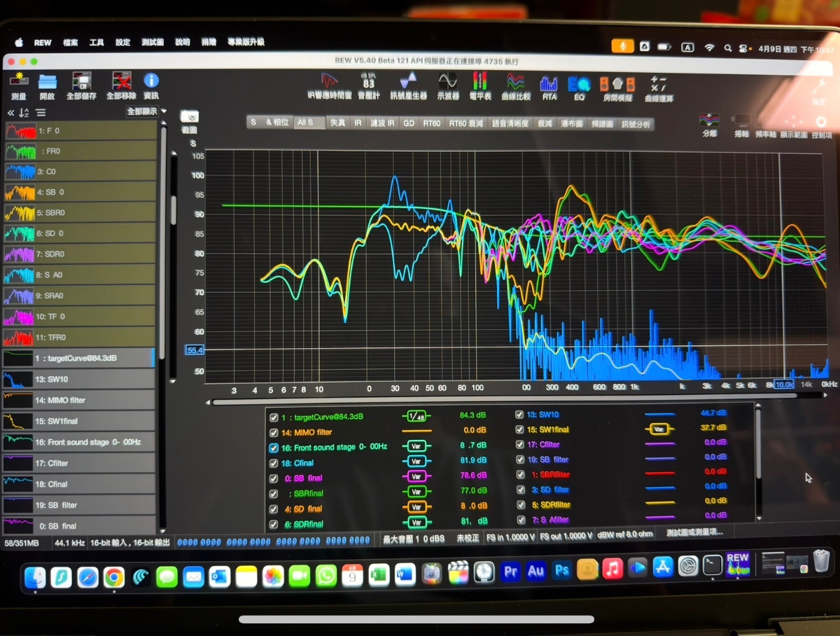The image size is (840, 636).
Task: Open the 全部顯示 dropdown above measurement list
Action: pos(146,111)
